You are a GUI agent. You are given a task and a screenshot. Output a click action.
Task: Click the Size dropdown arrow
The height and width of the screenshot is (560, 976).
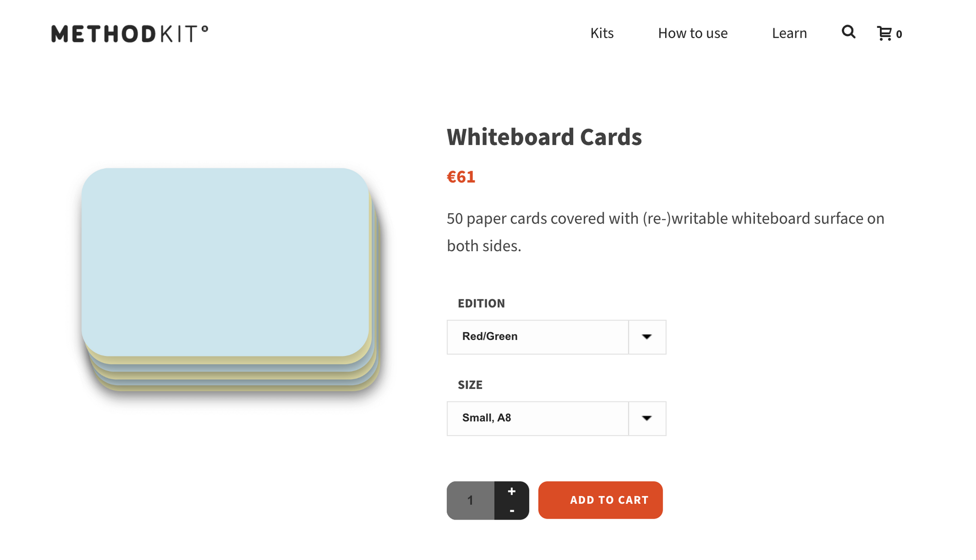point(646,418)
